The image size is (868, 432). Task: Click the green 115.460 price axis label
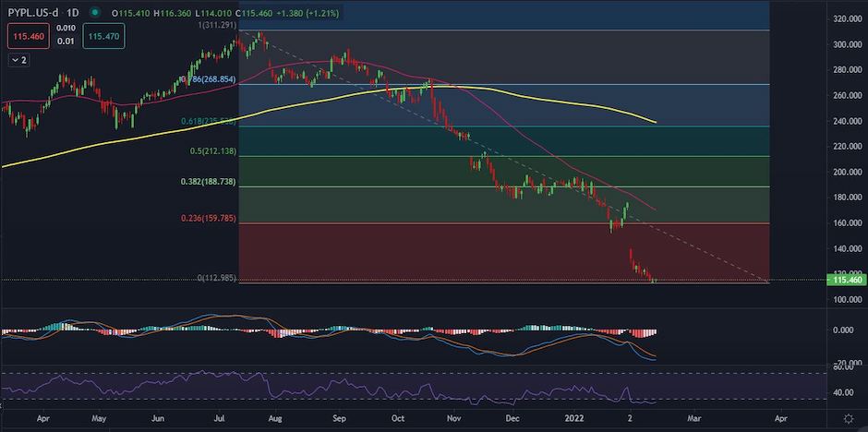pos(847,280)
